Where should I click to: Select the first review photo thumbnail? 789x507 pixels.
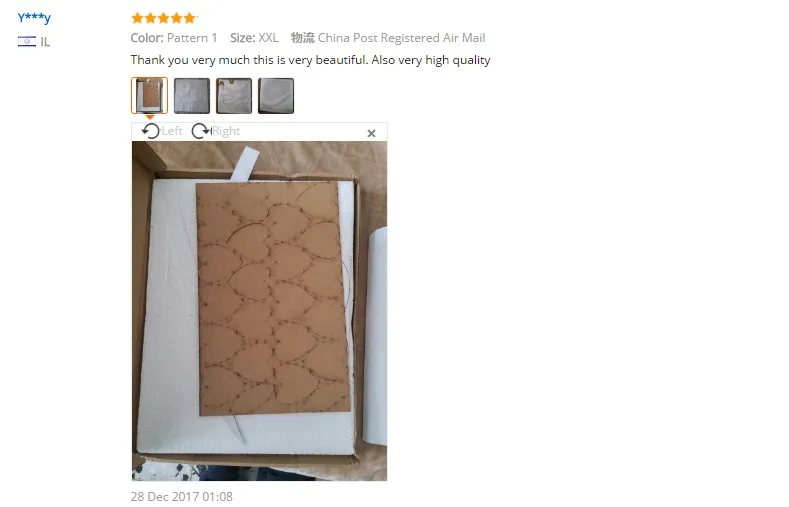(149, 96)
